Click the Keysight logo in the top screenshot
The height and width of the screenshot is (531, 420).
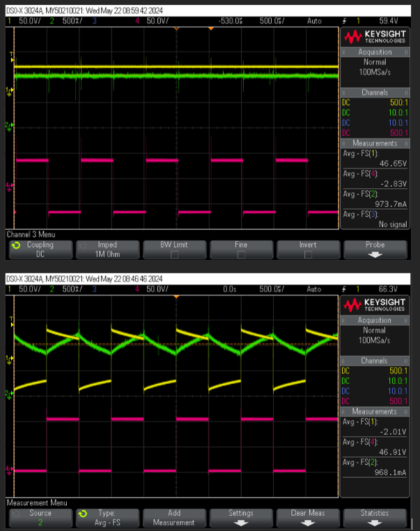point(375,37)
